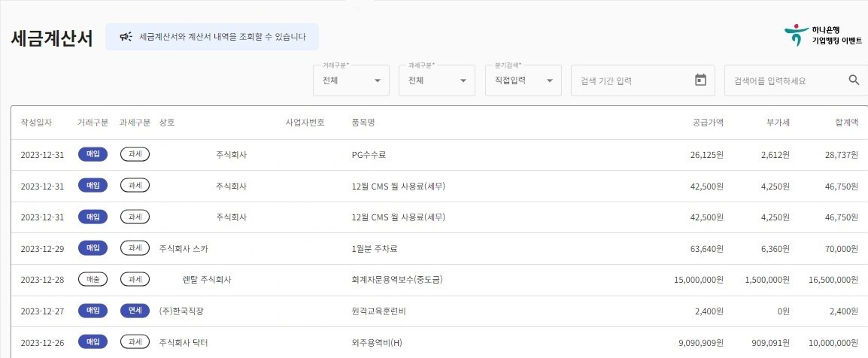
Task: Click the search magnifier icon
Action: pos(854,80)
